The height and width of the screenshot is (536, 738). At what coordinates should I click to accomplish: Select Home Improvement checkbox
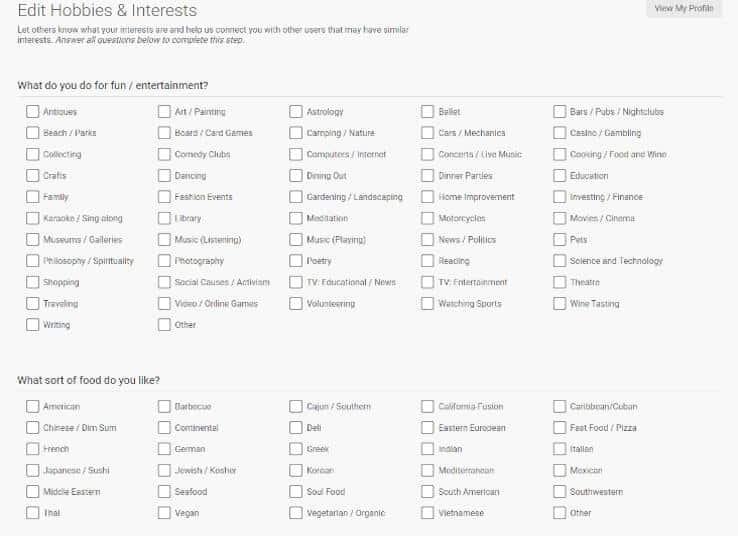click(427, 197)
